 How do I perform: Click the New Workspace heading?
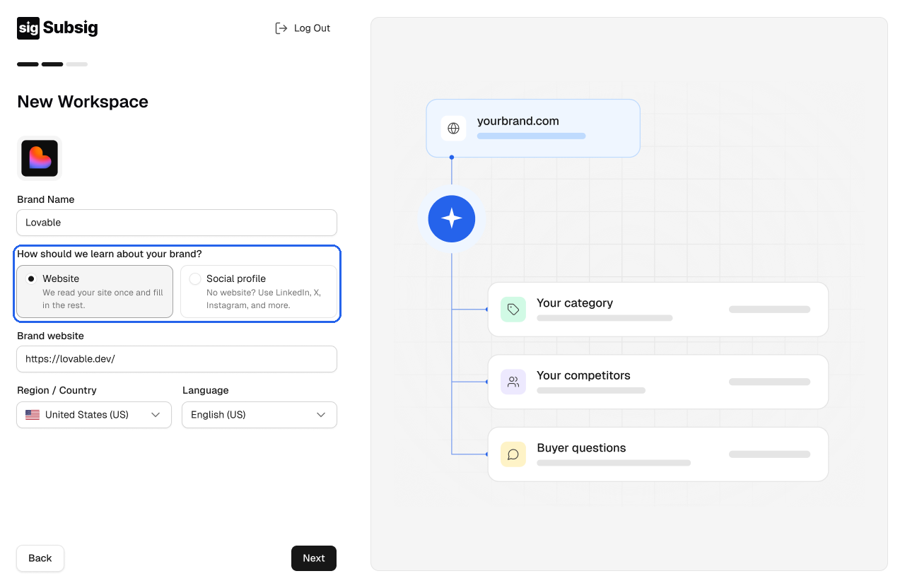83,102
